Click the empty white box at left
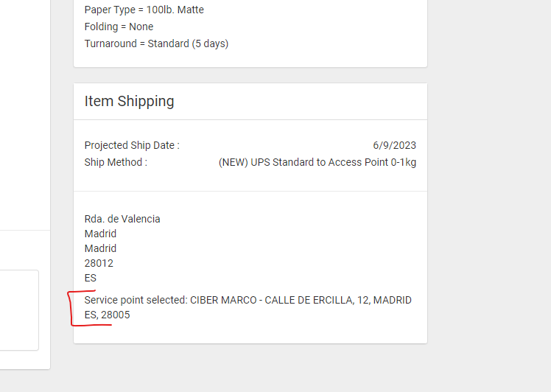 19,310
